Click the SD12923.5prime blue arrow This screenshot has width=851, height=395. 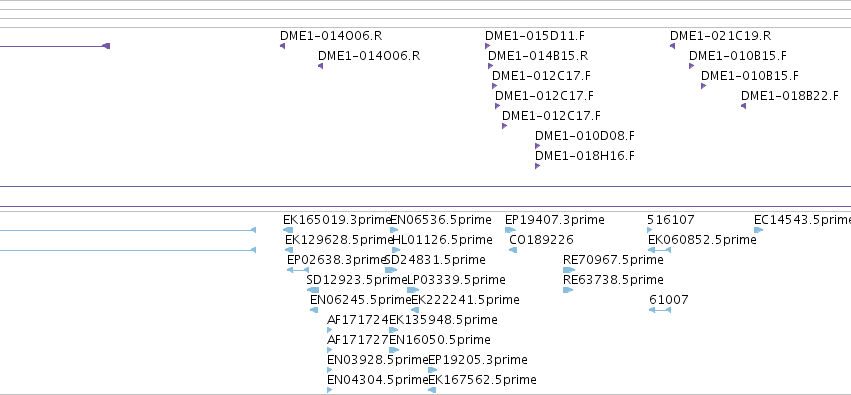point(313,290)
